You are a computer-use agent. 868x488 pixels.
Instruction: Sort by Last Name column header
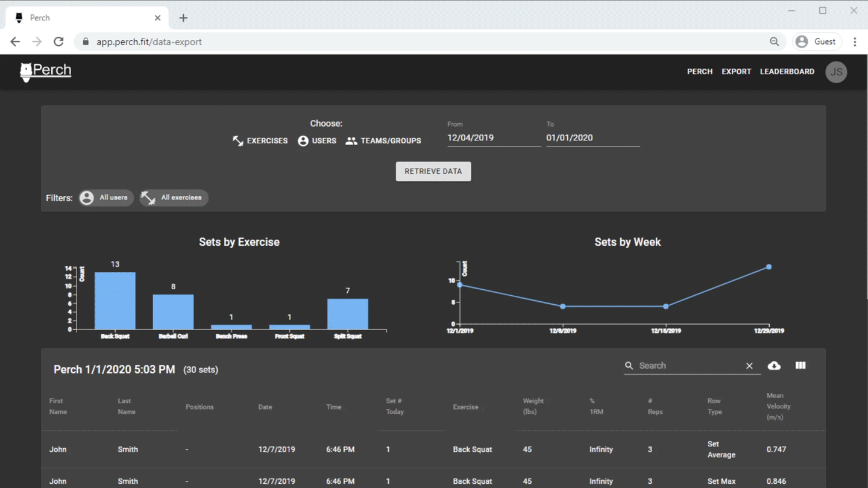pos(127,407)
